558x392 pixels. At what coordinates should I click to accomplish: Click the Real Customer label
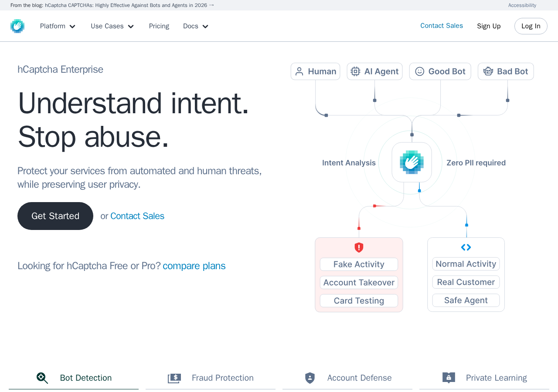click(466, 282)
